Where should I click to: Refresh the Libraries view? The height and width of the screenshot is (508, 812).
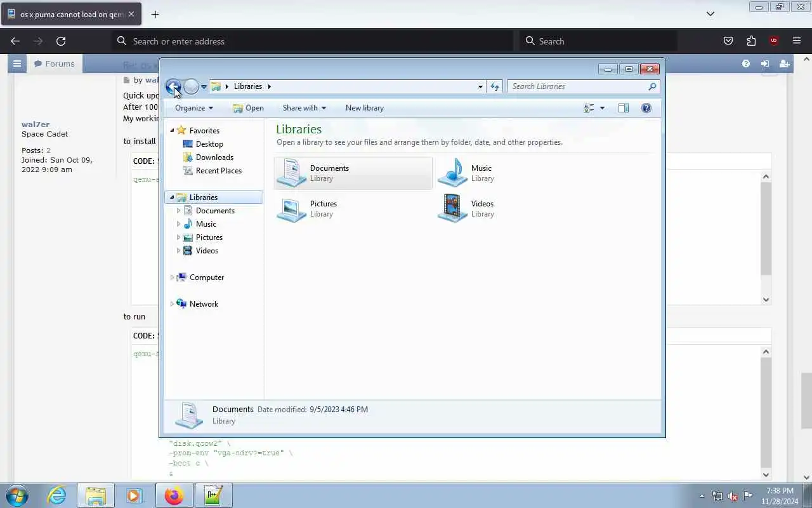click(x=495, y=86)
